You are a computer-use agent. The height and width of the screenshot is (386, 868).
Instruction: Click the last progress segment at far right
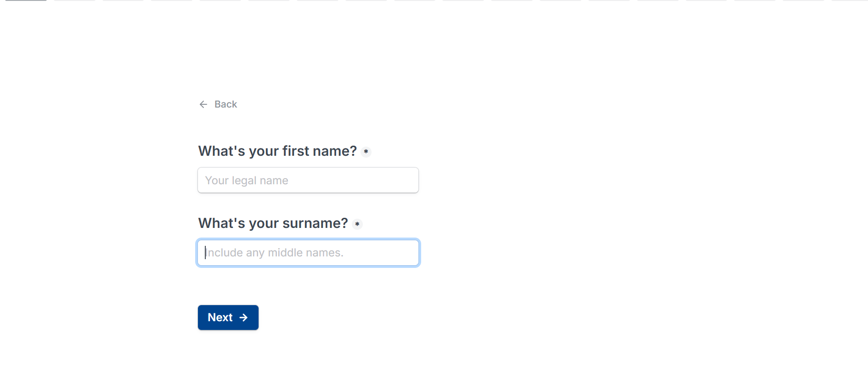tap(850, 0)
